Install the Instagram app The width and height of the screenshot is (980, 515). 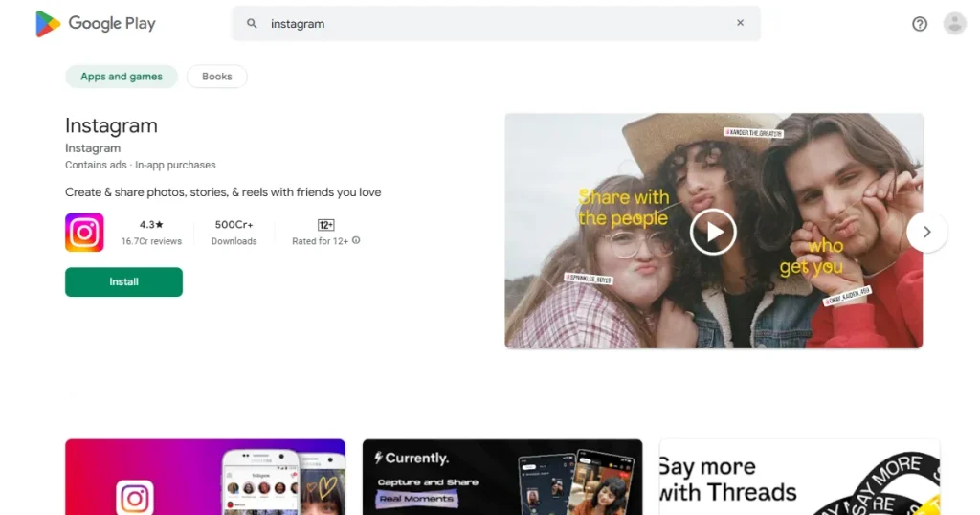(123, 281)
